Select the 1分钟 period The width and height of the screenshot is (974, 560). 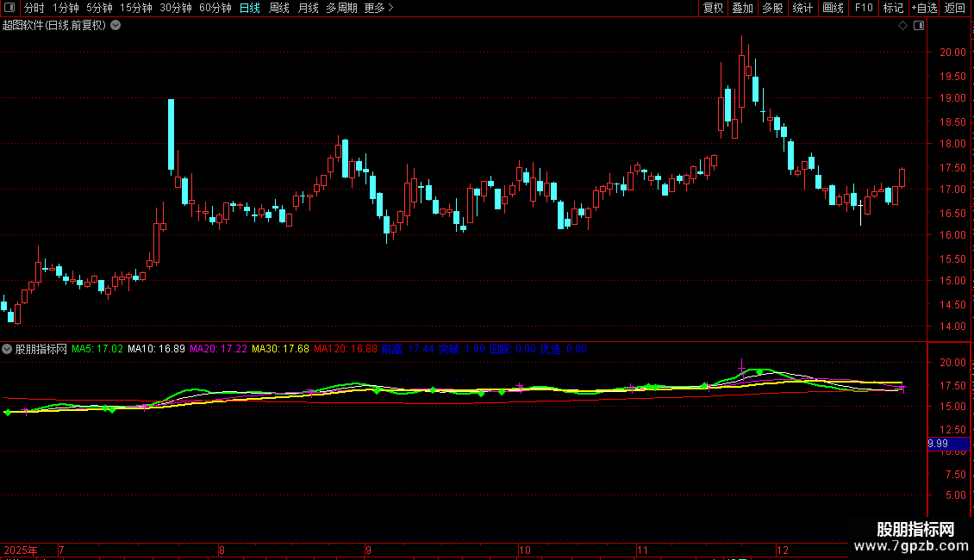pyautogui.click(x=66, y=8)
